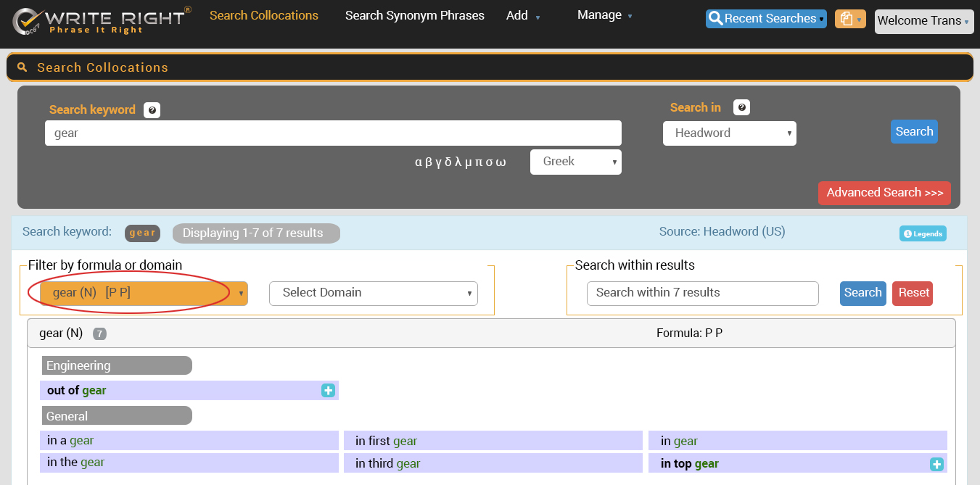Open the Headword search-in dropdown
This screenshot has height=485, width=980.
[729, 133]
